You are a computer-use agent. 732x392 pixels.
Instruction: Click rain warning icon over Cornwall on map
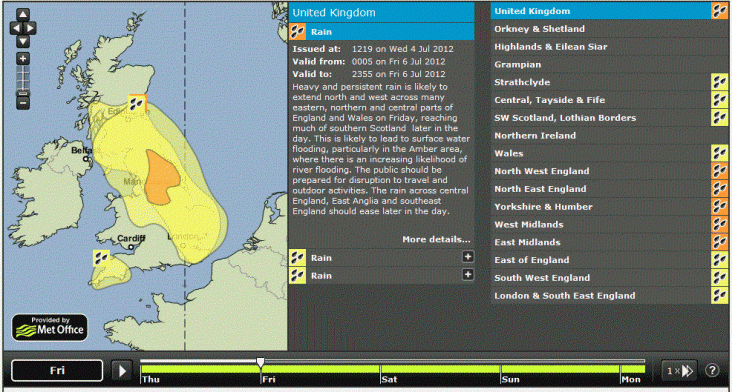[101, 258]
